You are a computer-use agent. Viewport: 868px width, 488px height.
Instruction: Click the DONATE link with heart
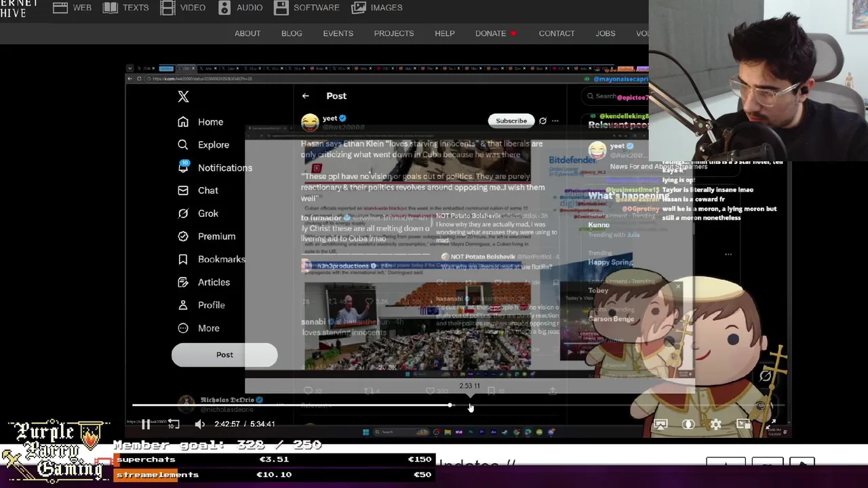[496, 33]
